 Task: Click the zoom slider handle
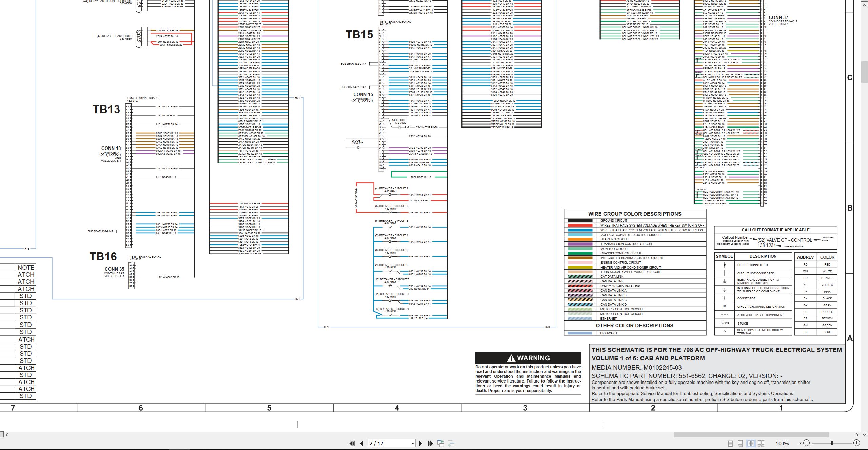pos(831,443)
